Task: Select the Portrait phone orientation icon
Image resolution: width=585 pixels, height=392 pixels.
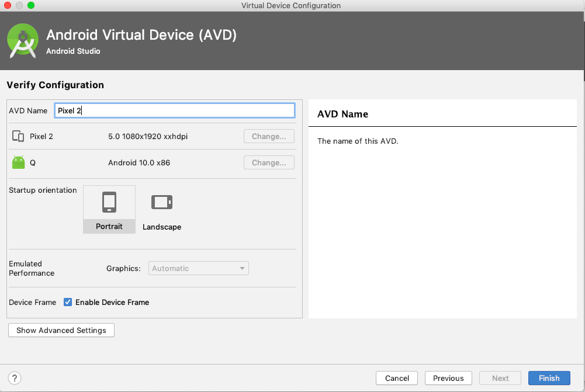Action: (109, 202)
